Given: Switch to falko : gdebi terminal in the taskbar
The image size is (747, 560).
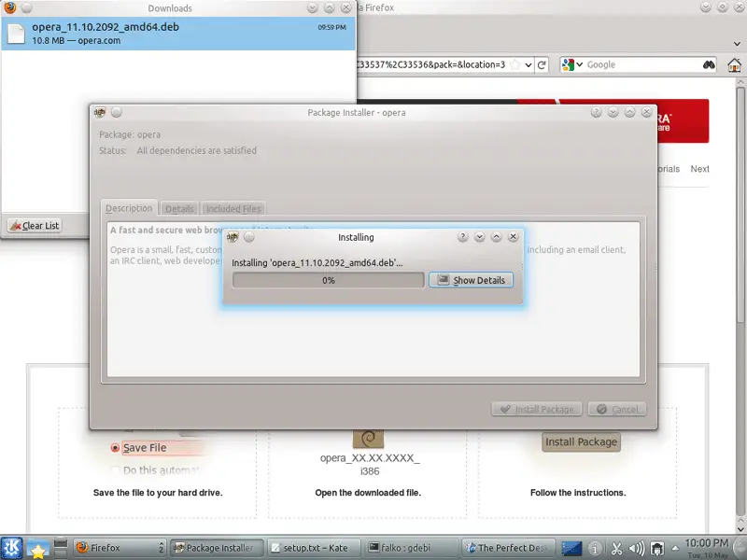Looking at the screenshot, I should (x=411, y=548).
